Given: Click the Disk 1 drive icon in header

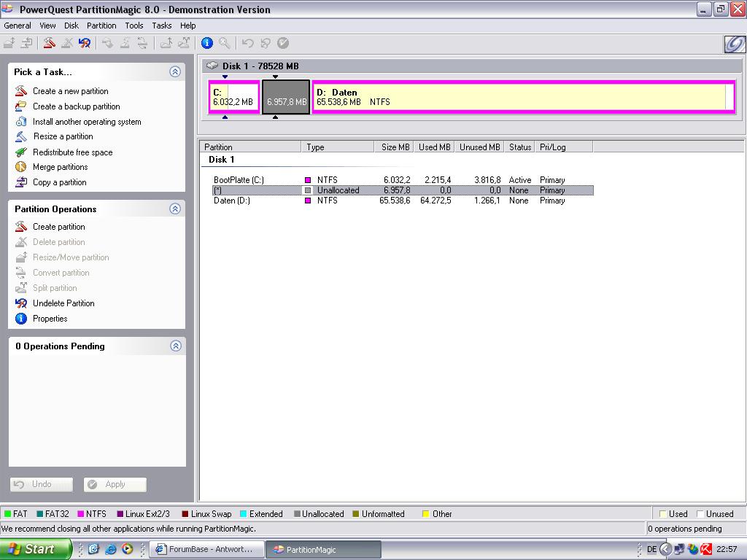Looking at the screenshot, I should tap(212, 66).
